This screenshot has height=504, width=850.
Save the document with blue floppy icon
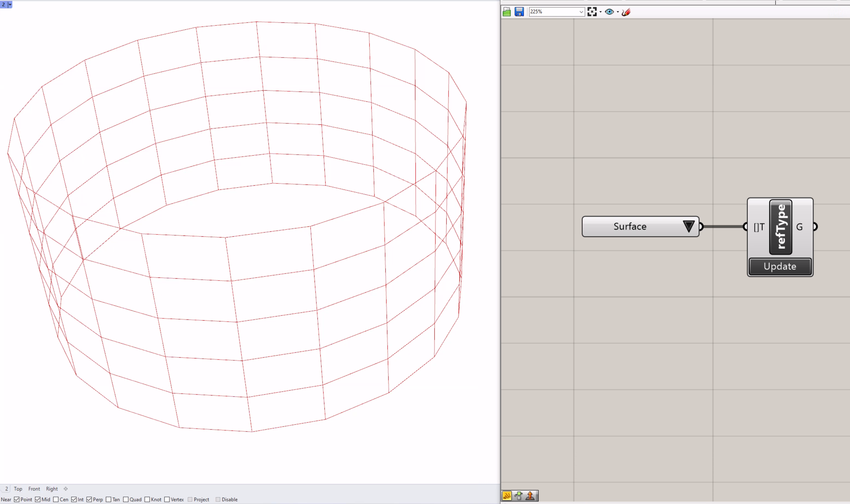coord(519,12)
